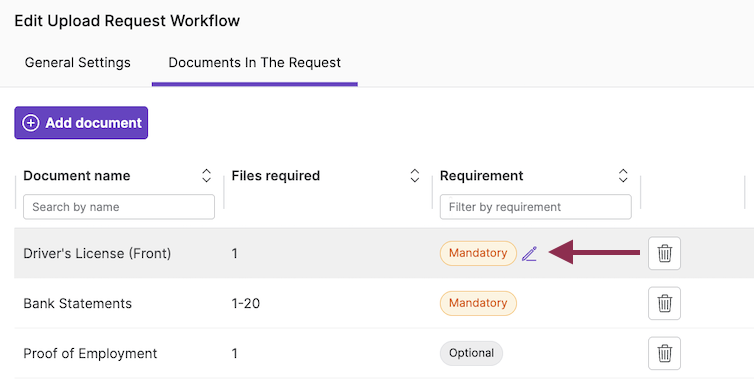Screen dimensions: 754x382
Task: Click the Requirement column header
Action: [x=481, y=176]
